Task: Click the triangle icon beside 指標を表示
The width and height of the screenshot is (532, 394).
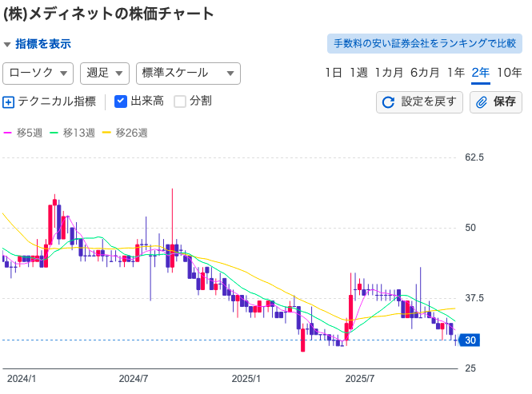Action: 7,45
